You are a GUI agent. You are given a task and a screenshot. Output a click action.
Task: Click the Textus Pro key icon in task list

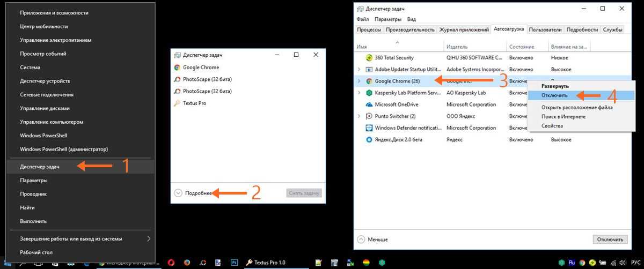tap(177, 103)
